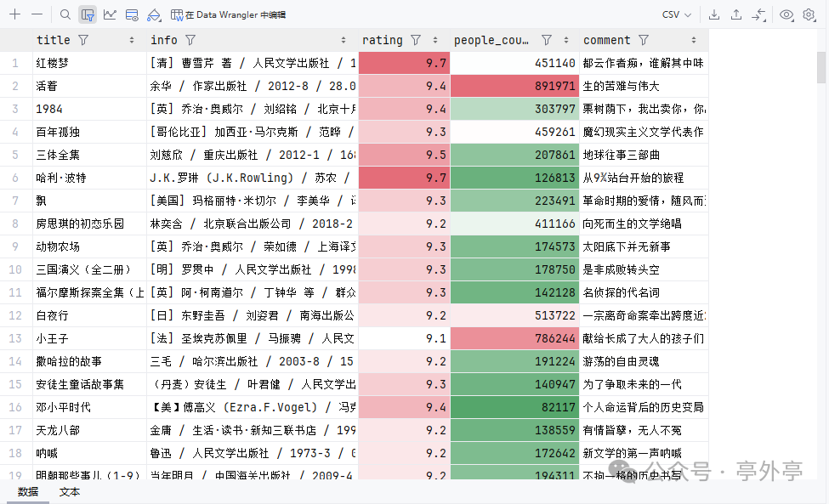829x504 pixels.
Task: Filter the people_cou… column
Action: 547,40
